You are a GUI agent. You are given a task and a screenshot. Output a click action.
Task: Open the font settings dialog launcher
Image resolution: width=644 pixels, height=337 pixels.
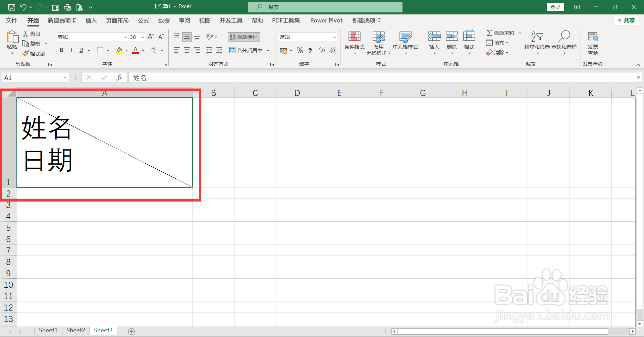click(165, 64)
